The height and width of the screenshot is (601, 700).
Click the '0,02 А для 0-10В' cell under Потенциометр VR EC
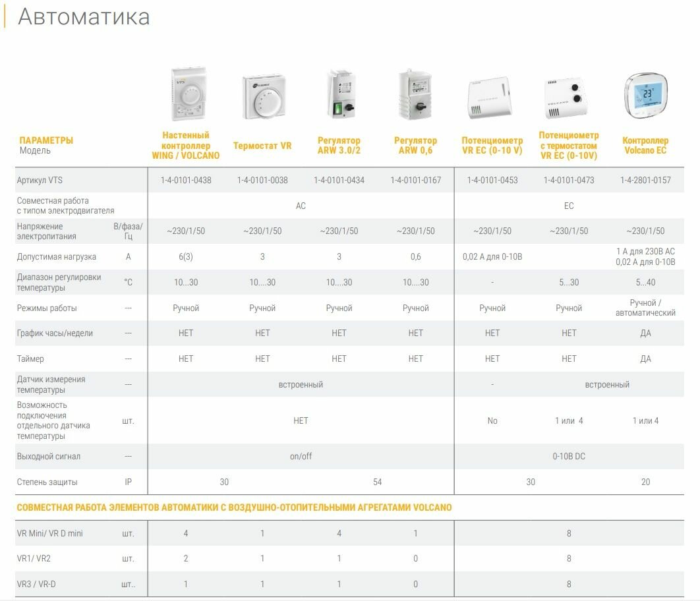(492, 257)
